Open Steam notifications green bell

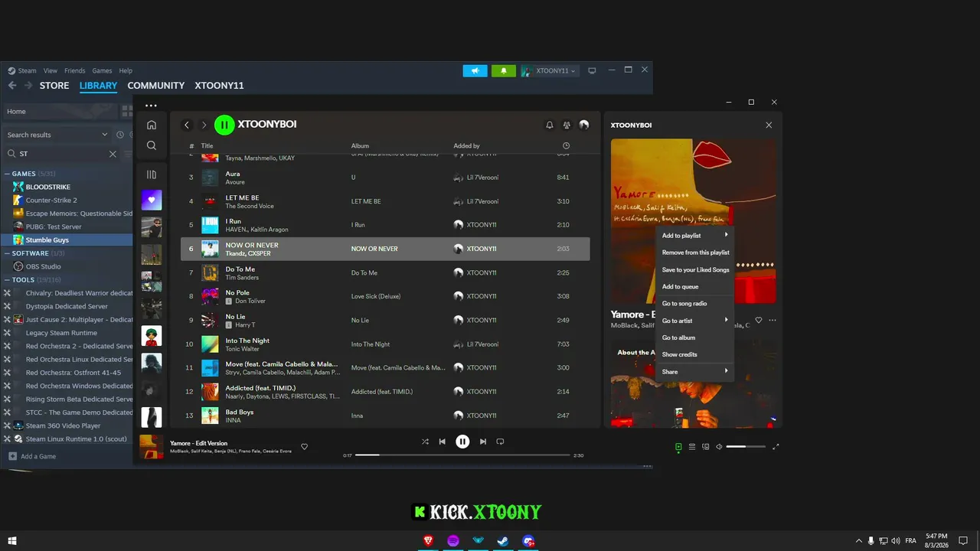503,70
